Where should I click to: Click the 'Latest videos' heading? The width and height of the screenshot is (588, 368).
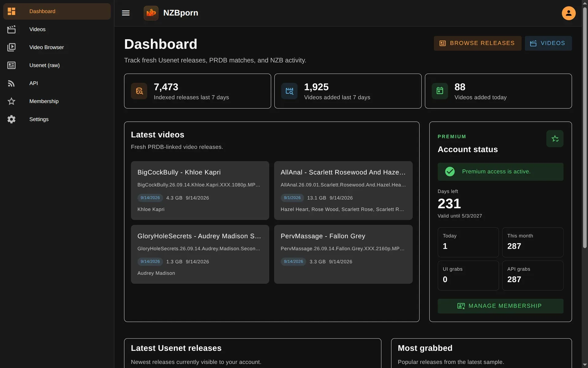point(157,135)
